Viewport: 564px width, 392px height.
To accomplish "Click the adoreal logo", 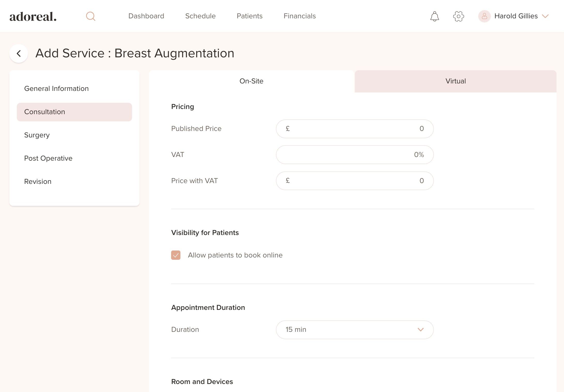I will 33,17.
